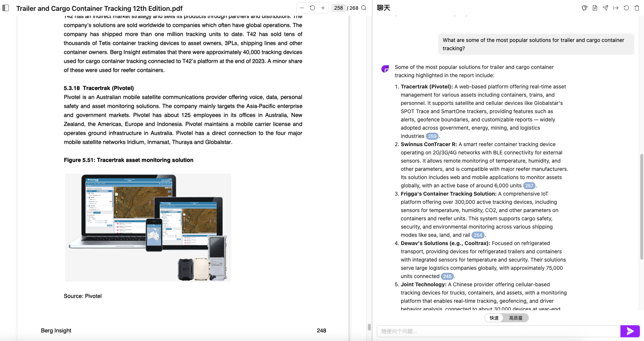Toggle the left sidebar panel icon
The width and height of the screenshot is (644, 341).
tap(6, 8)
